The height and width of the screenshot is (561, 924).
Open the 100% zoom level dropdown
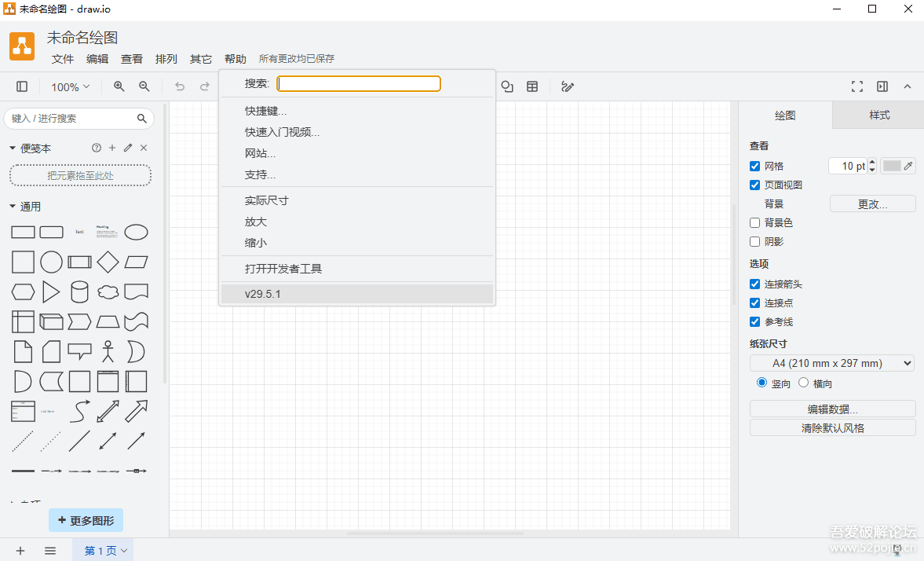tap(70, 87)
